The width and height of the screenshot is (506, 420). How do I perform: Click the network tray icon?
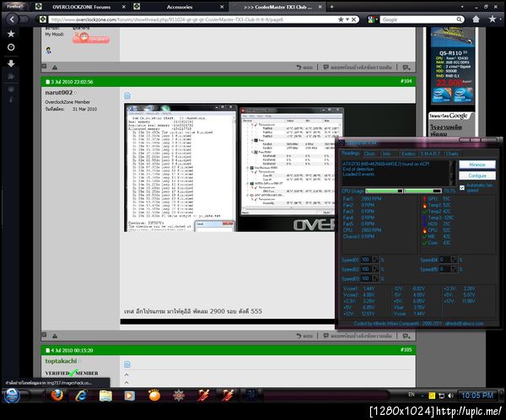point(441,396)
